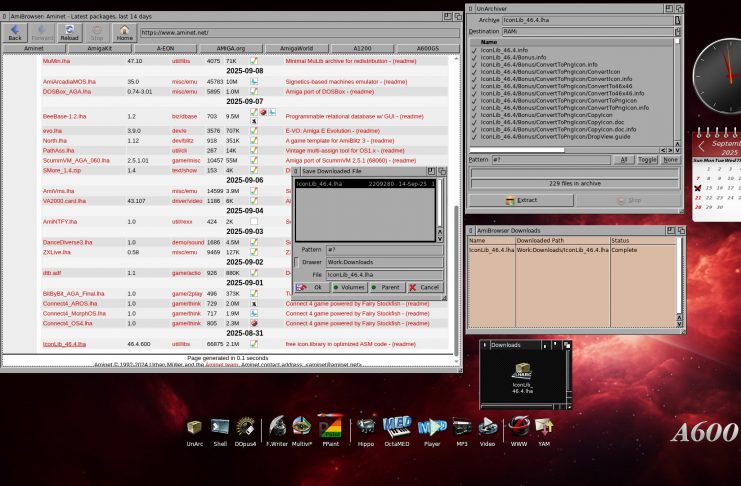This screenshot has width=741, height=486.
Task: Open the AmigaKit bookmark tab
Action: 99,48
